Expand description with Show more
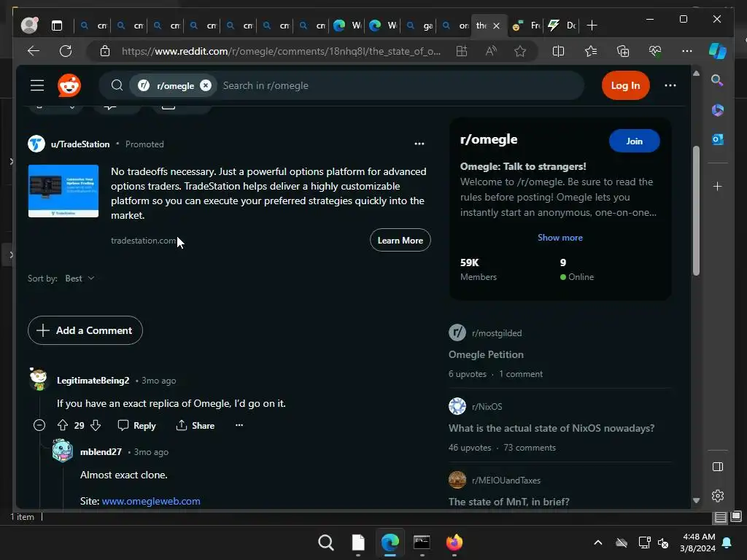 pos(560,237)
